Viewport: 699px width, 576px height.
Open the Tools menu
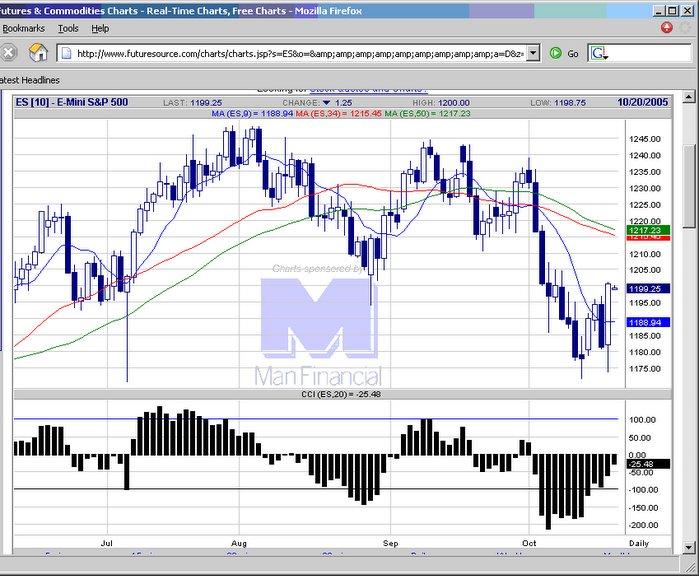click(68, 29)
